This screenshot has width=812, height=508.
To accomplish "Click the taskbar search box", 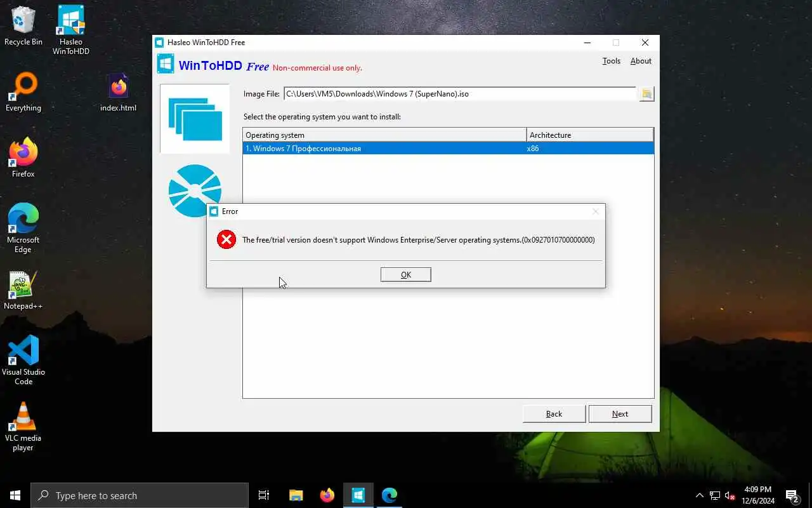I will (x=140, y=495).
